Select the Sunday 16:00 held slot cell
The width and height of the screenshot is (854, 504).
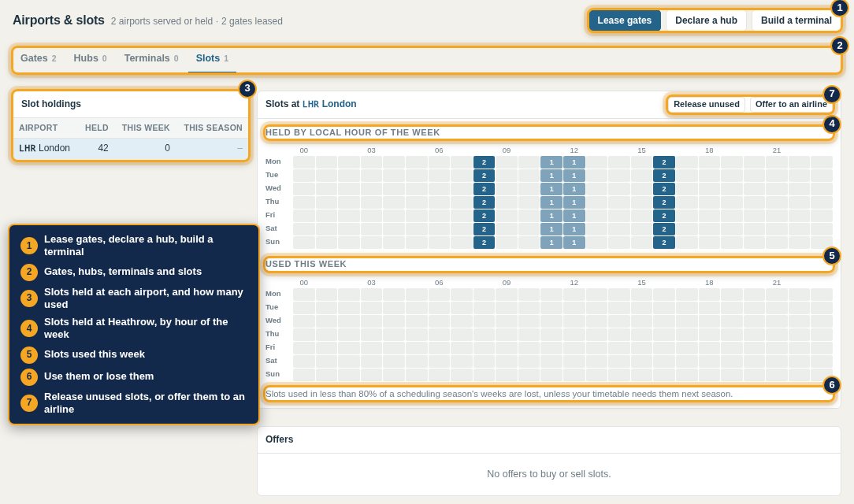pos(664,243)
